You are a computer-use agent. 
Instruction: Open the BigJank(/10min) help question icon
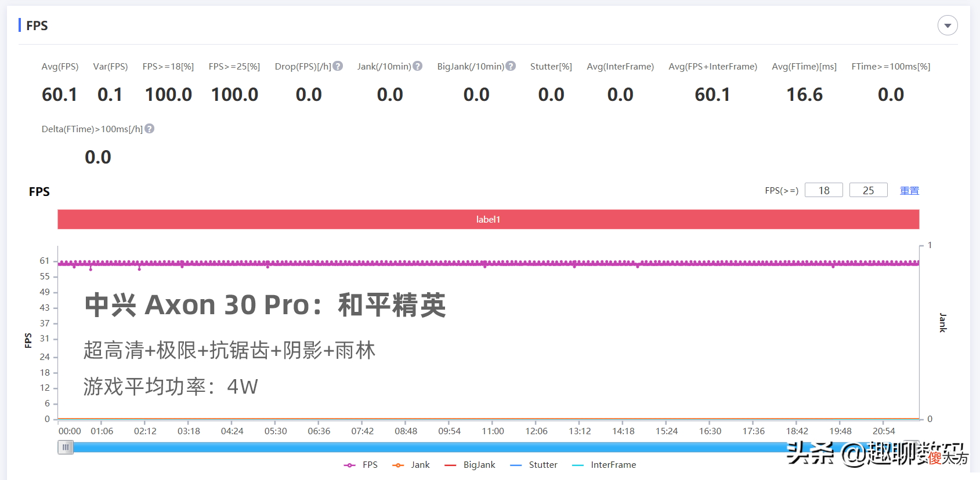click(x=511, y=66)
